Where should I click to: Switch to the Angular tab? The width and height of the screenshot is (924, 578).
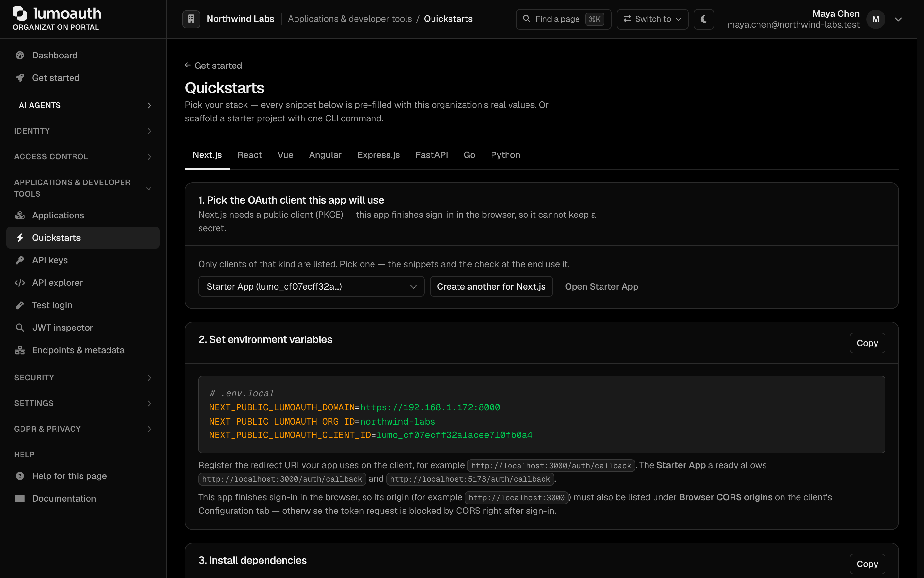(x=325, y=155)
